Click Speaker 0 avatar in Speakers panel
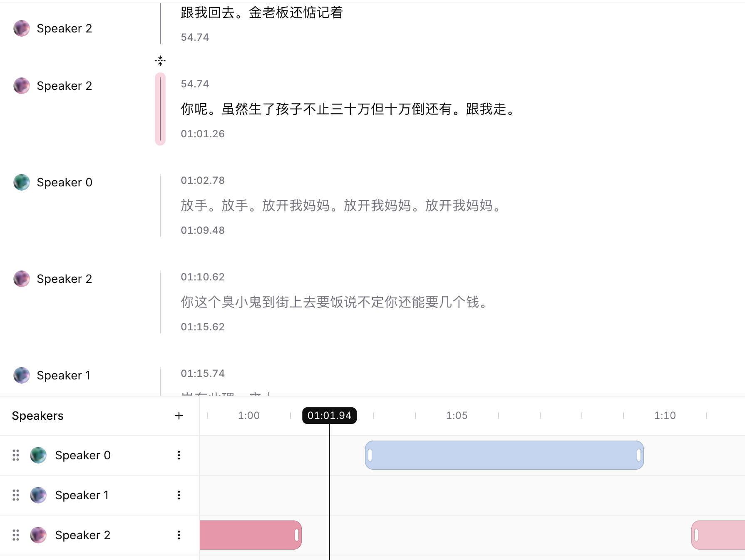 (x=38, y=455)
